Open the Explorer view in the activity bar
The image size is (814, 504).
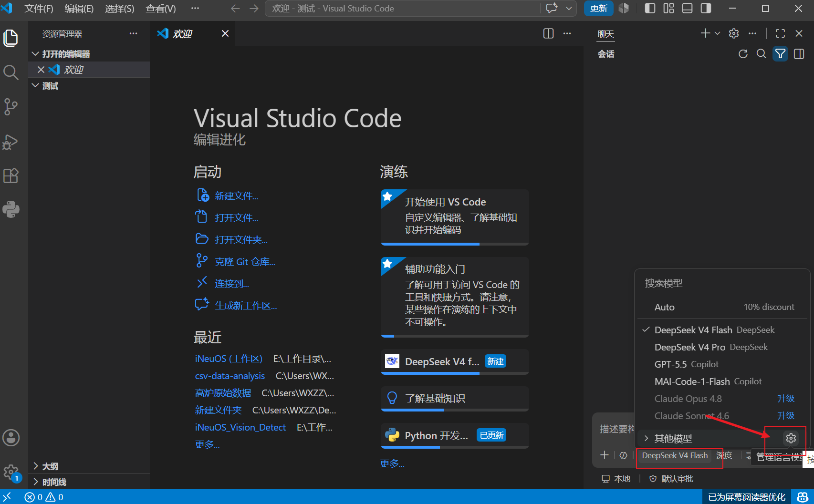[11, 38]
